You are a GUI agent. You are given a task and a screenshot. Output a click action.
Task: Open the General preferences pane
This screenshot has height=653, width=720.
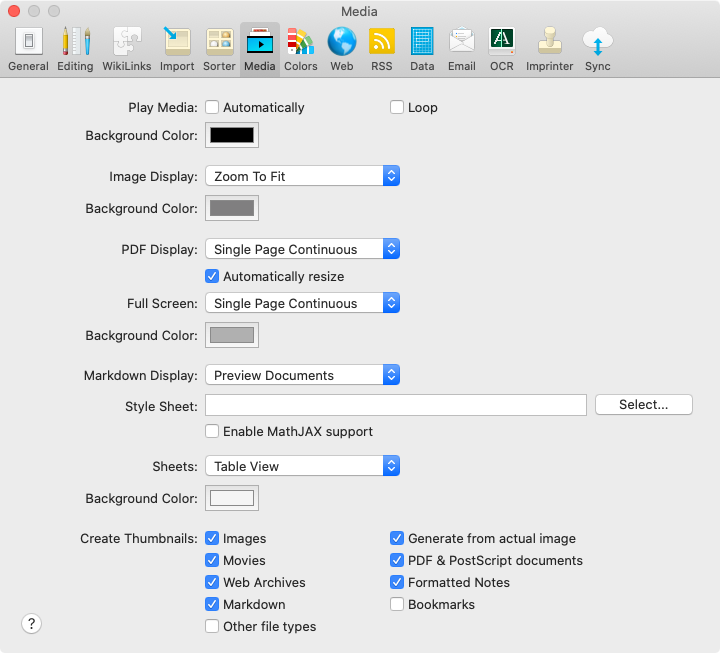tap(28, 49)
